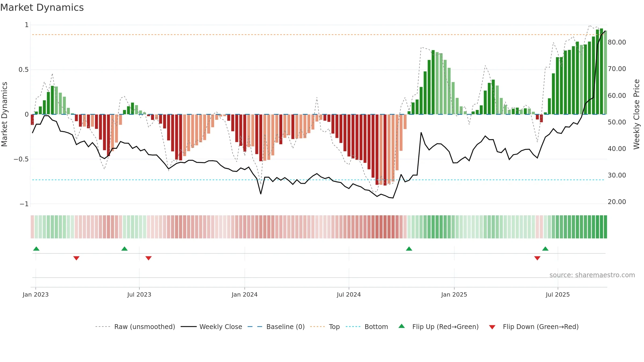Viewport: 644px width, 362px height.
Task: Click the Jul 2023 x-axis label
Action: (139, 294)
